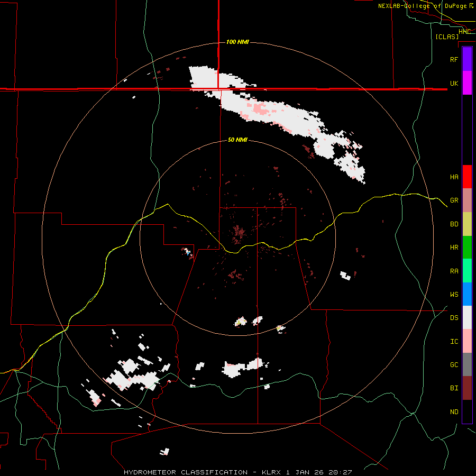476x476 pixels.
Task: Click the BI legend label
Action: [454, 388]
